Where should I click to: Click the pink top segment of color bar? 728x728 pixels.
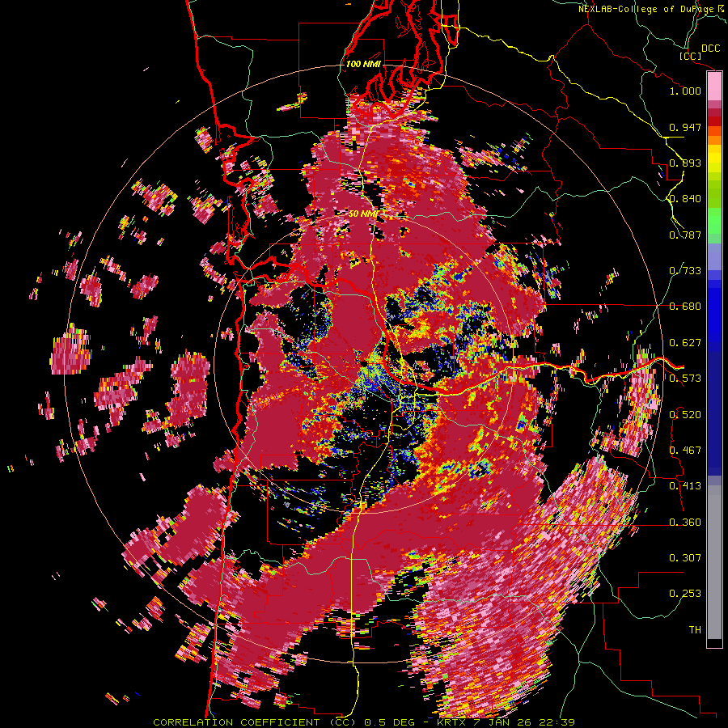[x=714, y=87]
